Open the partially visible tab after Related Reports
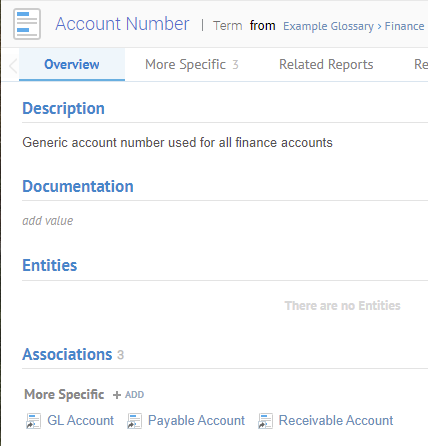The width and height of the screenshot is (428, 446). [421, 64]
